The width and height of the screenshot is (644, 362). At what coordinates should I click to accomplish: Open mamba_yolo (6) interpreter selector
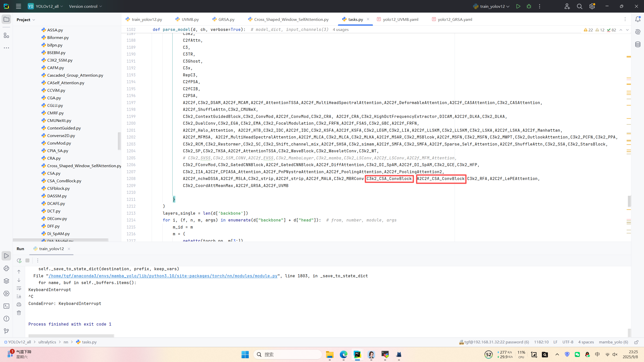(613, 342)
